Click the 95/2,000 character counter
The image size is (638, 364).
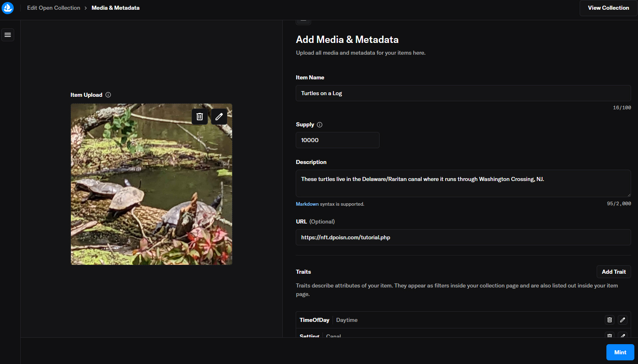(619, 204)
